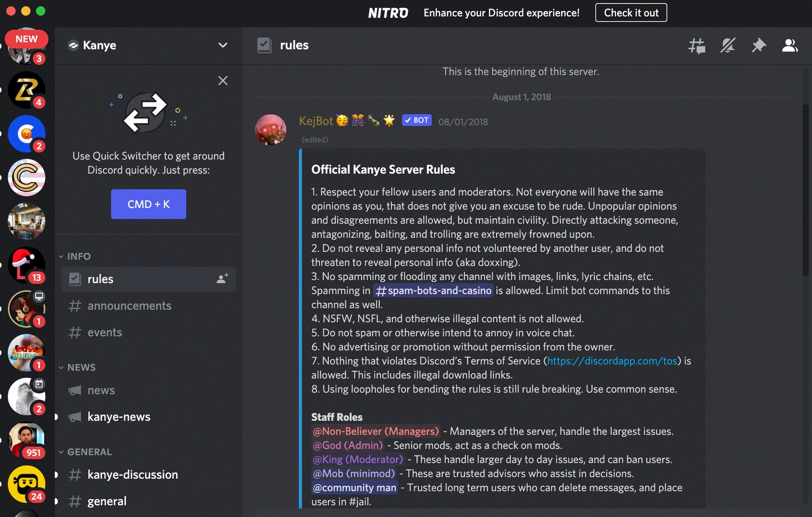Click the KejBot username

(316, 121)
